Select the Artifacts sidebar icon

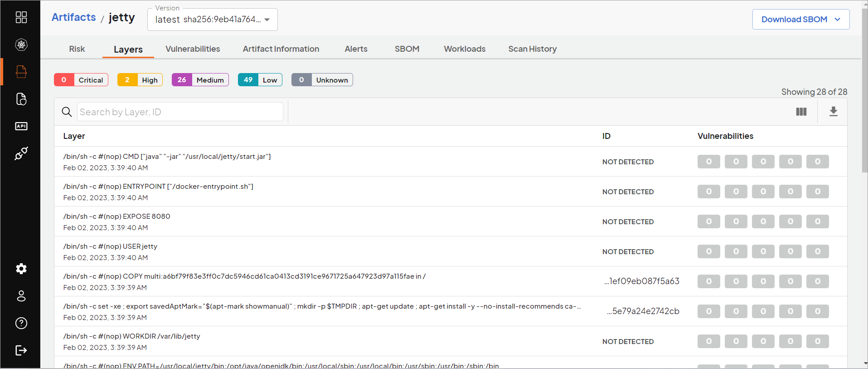click(x=21, y=72)
